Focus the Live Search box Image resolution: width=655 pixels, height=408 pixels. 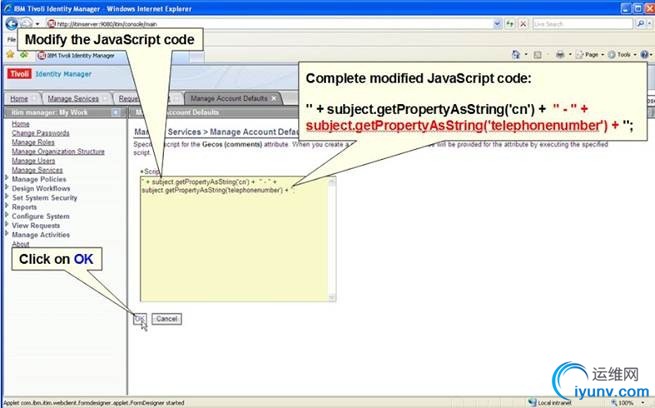(x=583, y=24)
